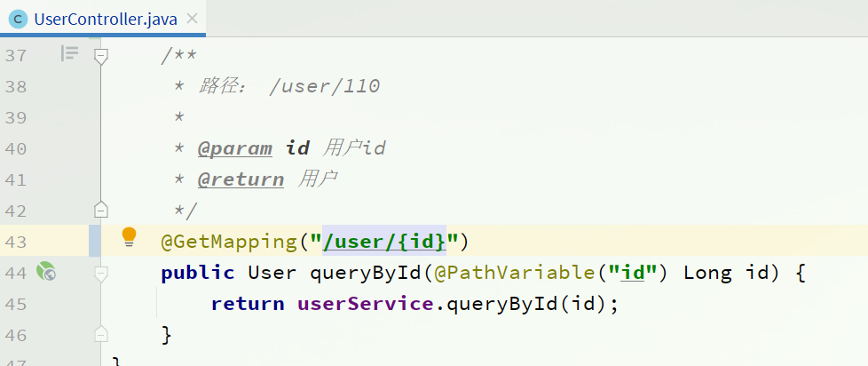This screenshot has height=366, width=868.
Task: Click the public keyword on line 44
Action: pos(198,273)
